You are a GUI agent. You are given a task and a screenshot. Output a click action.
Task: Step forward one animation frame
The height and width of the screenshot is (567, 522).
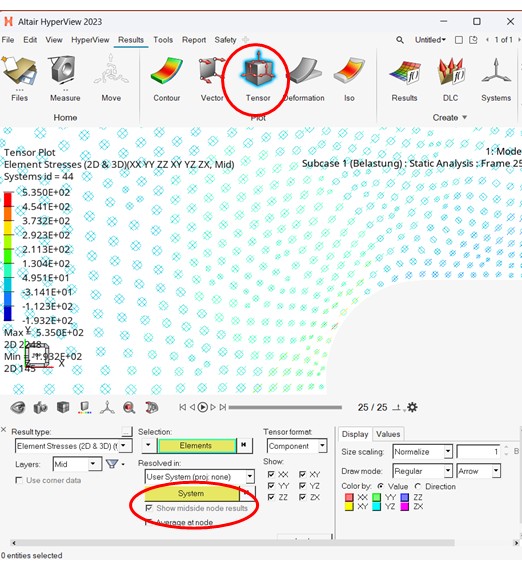point(213,407)
